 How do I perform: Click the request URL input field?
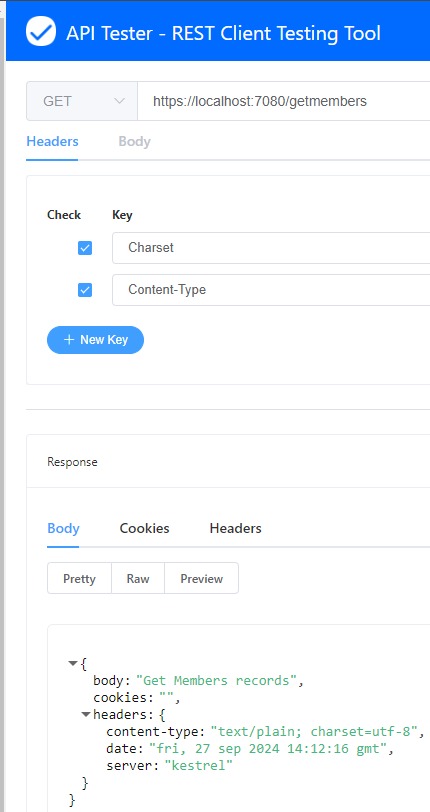(x=284, y=101)
